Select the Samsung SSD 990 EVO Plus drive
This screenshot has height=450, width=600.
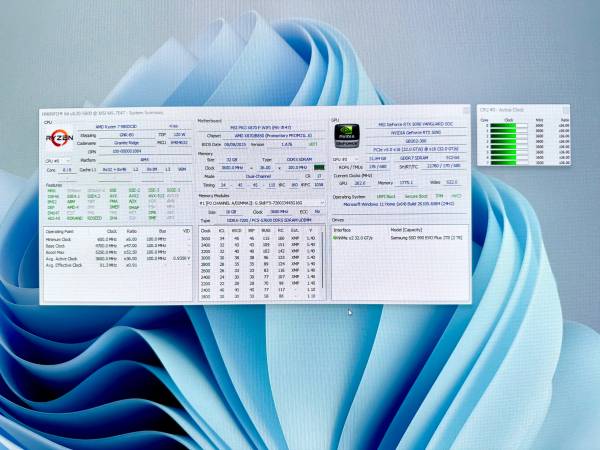425,237
